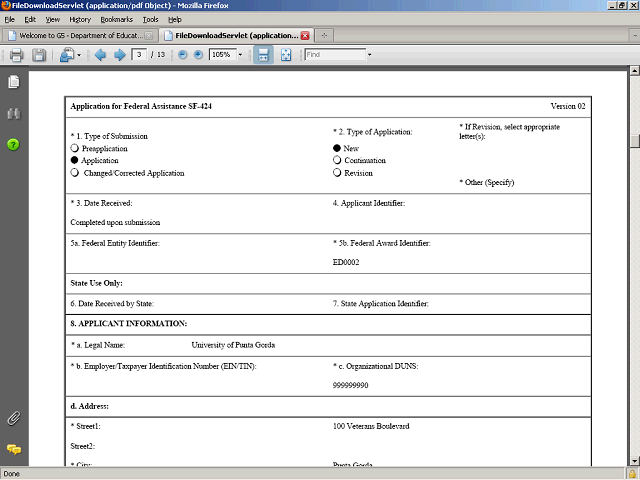Open the View menu
This screenshot has height=480, width=640.
53,19
